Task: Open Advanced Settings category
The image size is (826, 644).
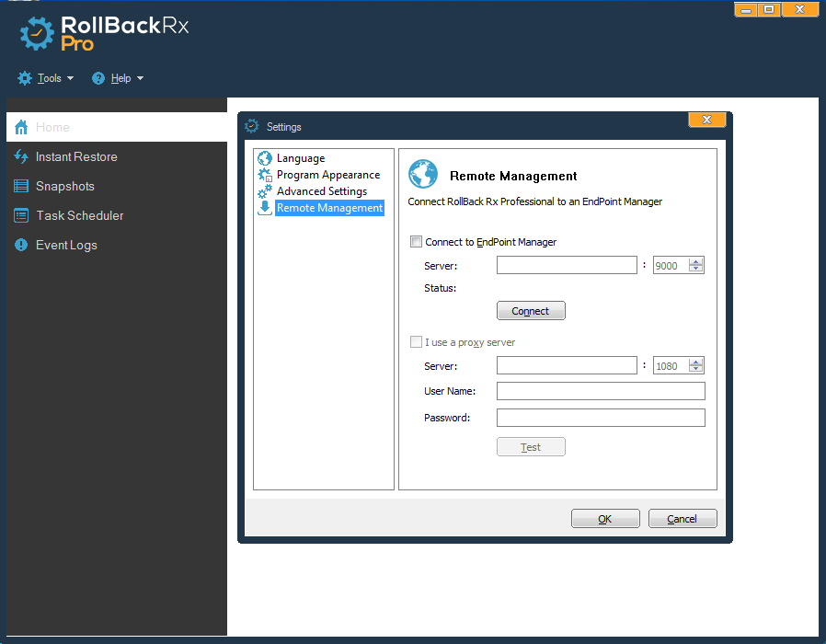Action: tap(322, 190)
